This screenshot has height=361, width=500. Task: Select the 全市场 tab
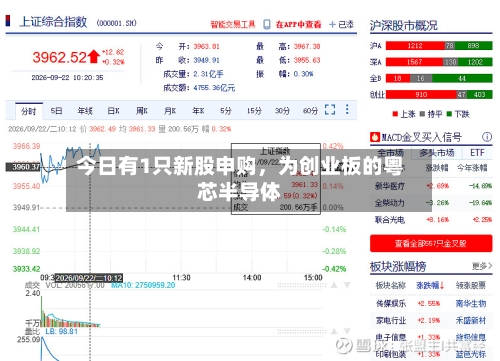pyautogui.click(x=390, y=153)
